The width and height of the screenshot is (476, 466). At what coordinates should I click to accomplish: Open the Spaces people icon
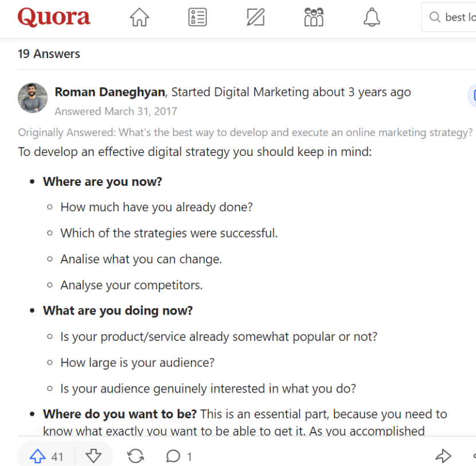click(x=314, y=18)
